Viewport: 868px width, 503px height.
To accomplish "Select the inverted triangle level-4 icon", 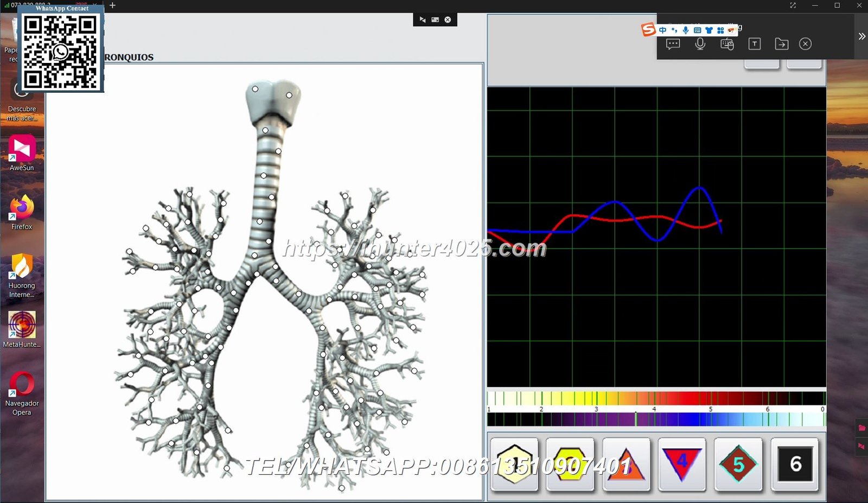I will (x=682, y=465).
